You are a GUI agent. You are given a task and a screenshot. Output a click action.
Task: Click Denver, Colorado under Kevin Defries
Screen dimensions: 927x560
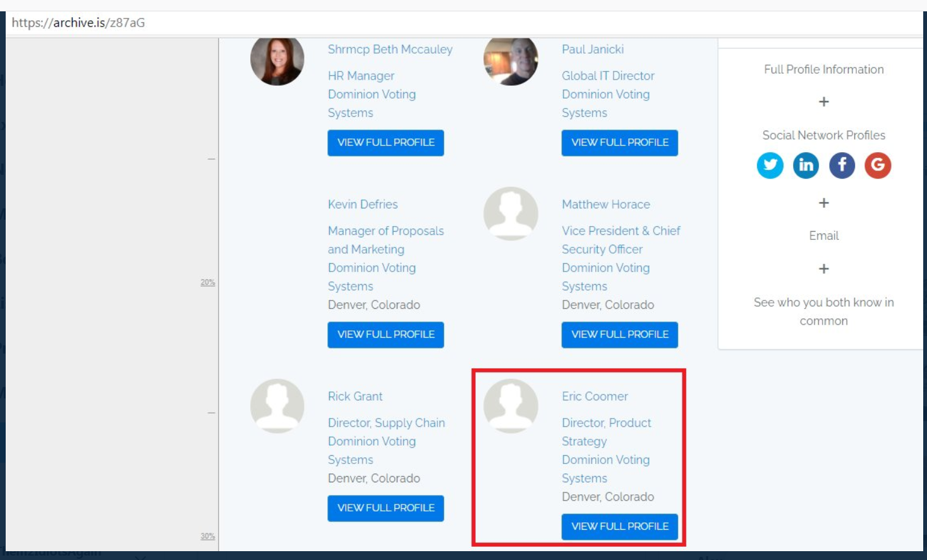pyautogui.click(x=374, y=305)
